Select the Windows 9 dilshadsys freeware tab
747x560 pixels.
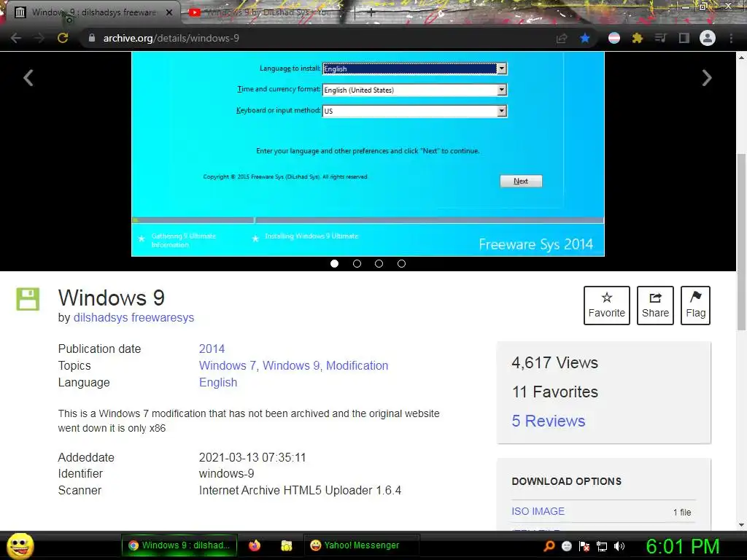93,12
